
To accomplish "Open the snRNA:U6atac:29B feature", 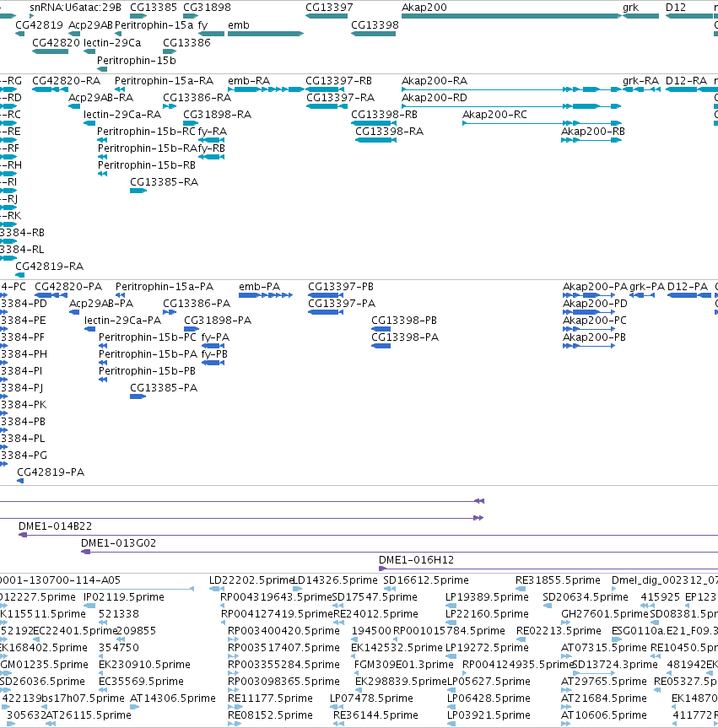I will 31,16.
